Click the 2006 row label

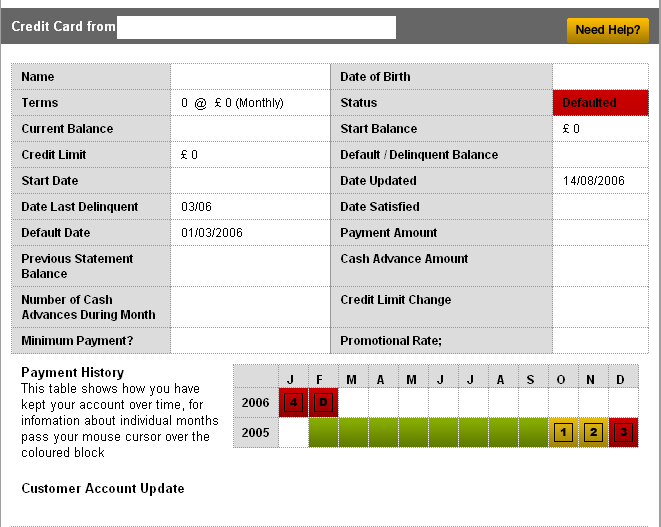(x=255, y=403)
